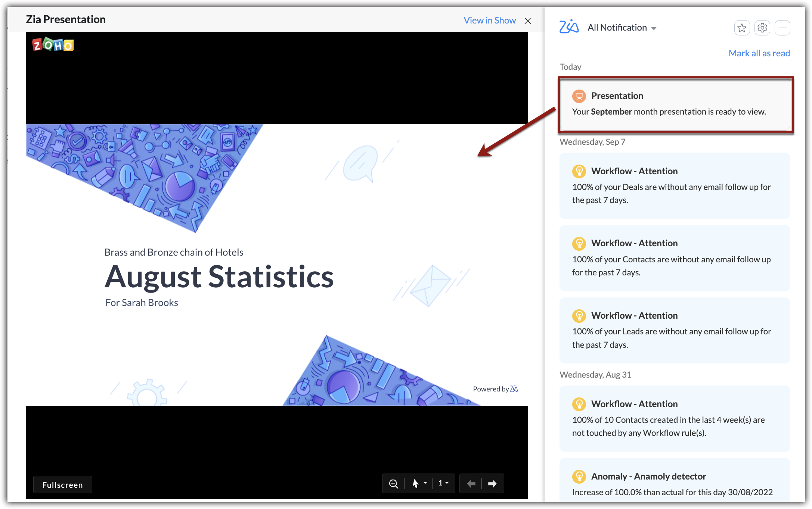Click the orange Presentation notification icon
The height and width of the screenshot is (509, 812).
pos(579,96)
